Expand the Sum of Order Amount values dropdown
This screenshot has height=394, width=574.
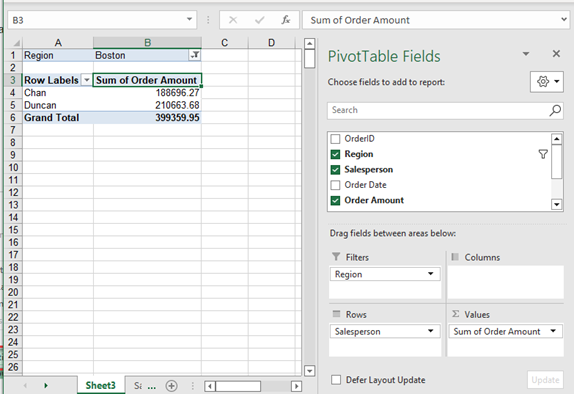[x=553, y=331]
